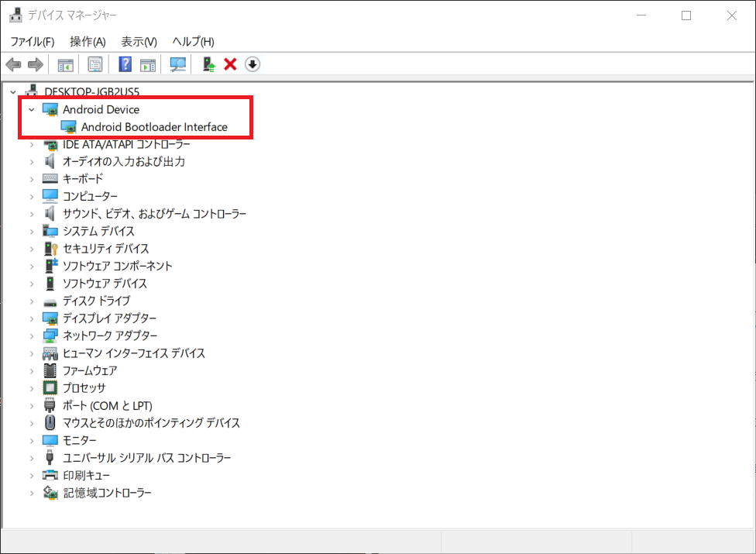Select the DESKTOP-JGB2US5 computer node
756x554 pixels.
pos(91,91)
